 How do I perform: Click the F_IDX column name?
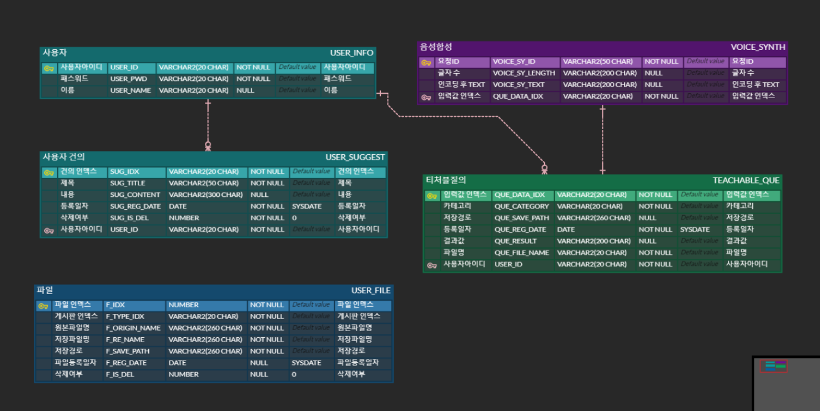point(115,305)
